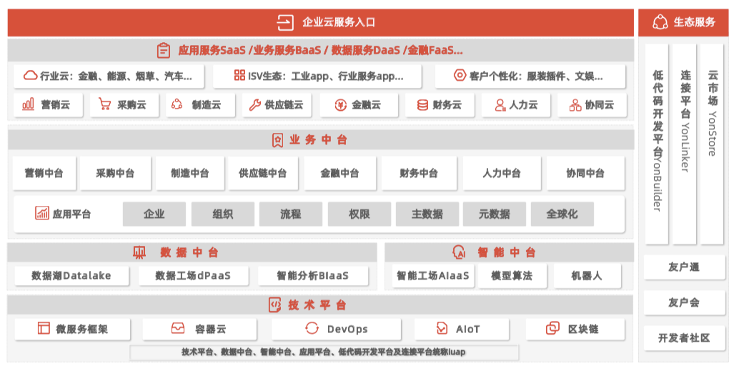Open the 友户通 box
This screenshot has width=739, height=371.
pyautogui.click(x=684, y=267)
